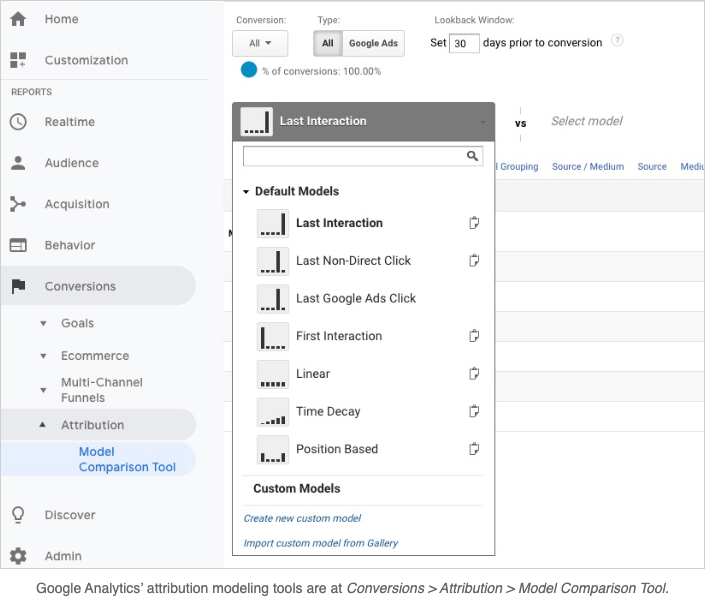Click the model search input field
Image resolution: width=706 pixels, height=607 pixels.
(363, 156)
